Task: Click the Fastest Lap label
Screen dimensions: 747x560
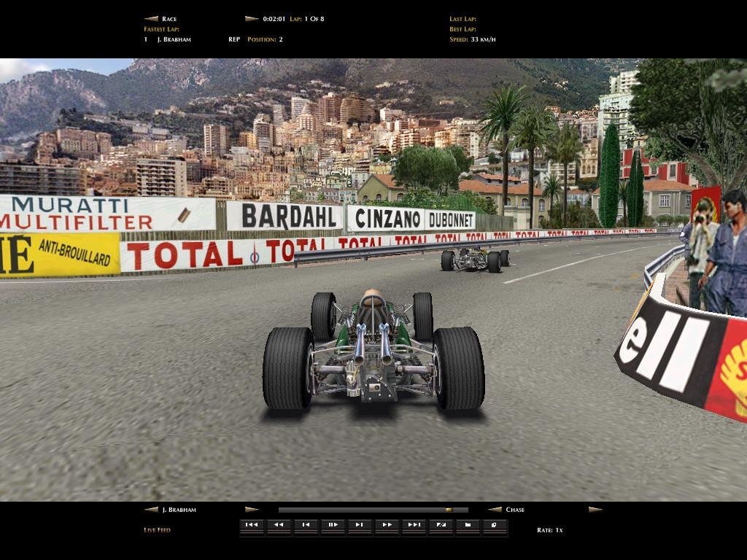Action: click(x=161, y=29)
